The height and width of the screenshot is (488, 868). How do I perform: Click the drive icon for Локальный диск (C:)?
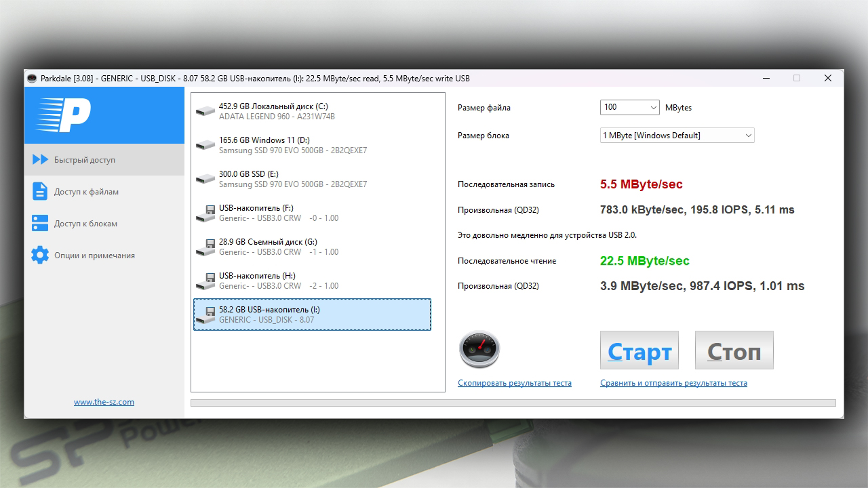point(205,111)
